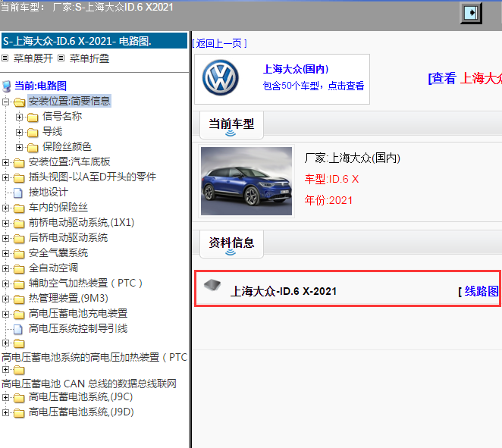Click the gray chip icon beside 上海大众-ID.6 X-2021

(212, 284)
